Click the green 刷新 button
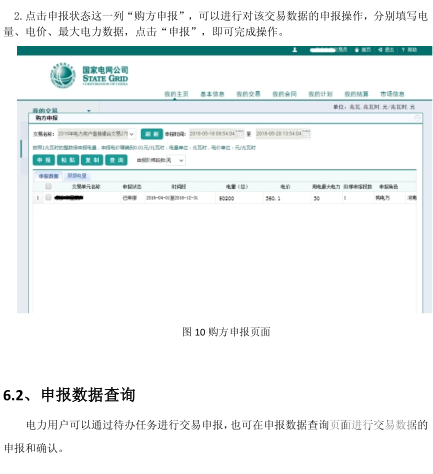The height and width of the screenshot is (474, 433). [x=152, y=134]
